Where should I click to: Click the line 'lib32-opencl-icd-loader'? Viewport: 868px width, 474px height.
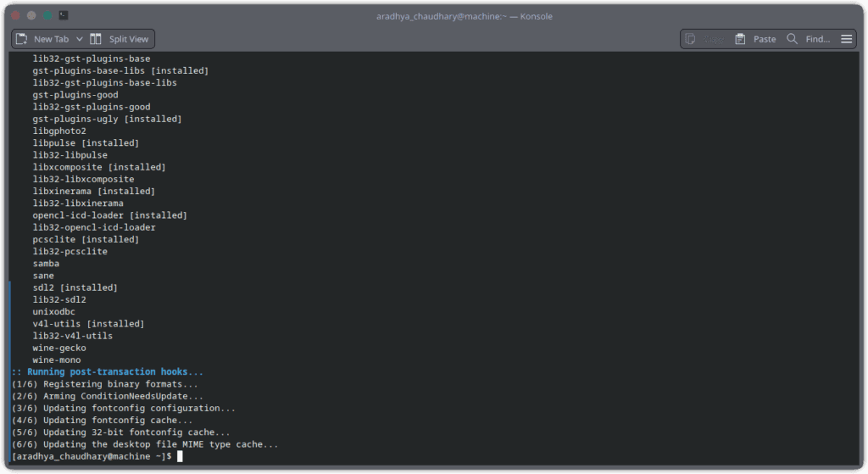point(94,227)
